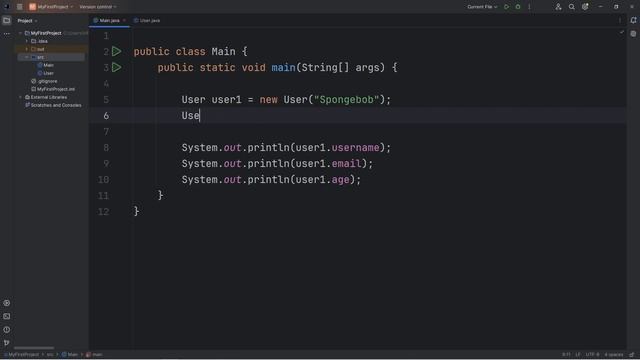Open more run actions (three dots)

click(529, 7)
